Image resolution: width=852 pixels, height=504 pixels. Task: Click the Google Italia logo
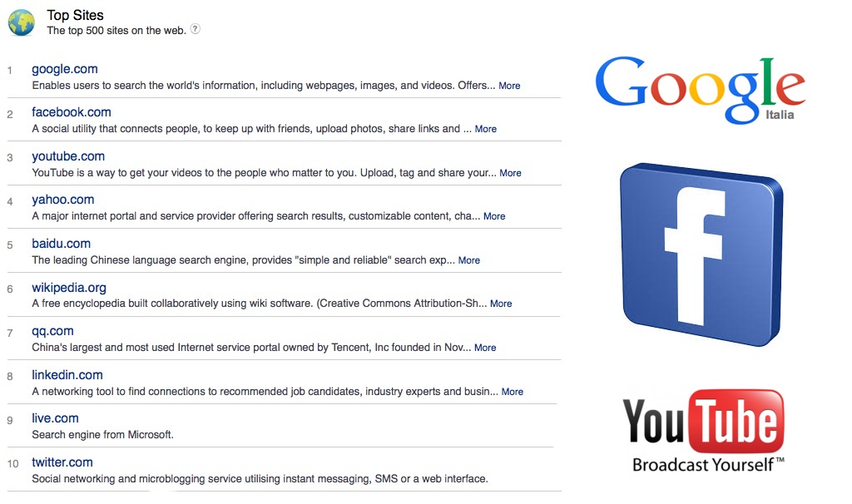[701, 90]
